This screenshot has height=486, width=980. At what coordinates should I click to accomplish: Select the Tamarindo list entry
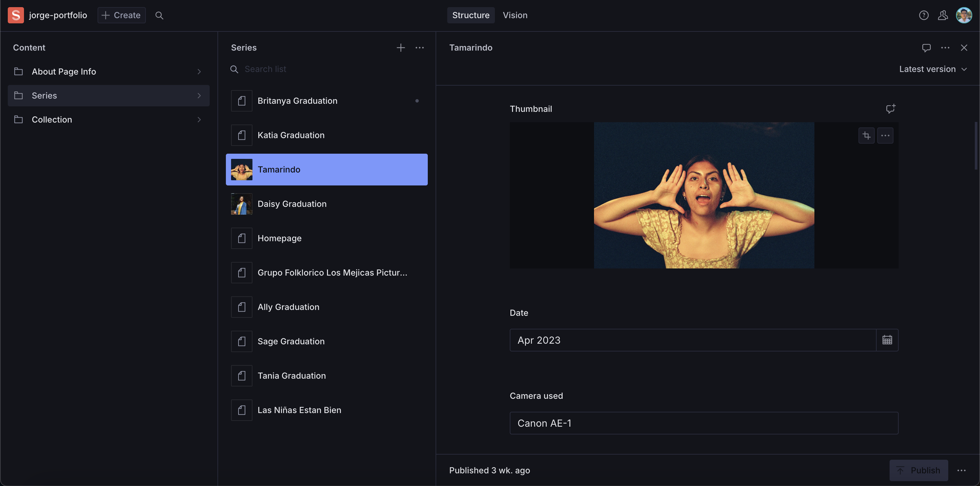pyautogui.click(x=327, y=170)
